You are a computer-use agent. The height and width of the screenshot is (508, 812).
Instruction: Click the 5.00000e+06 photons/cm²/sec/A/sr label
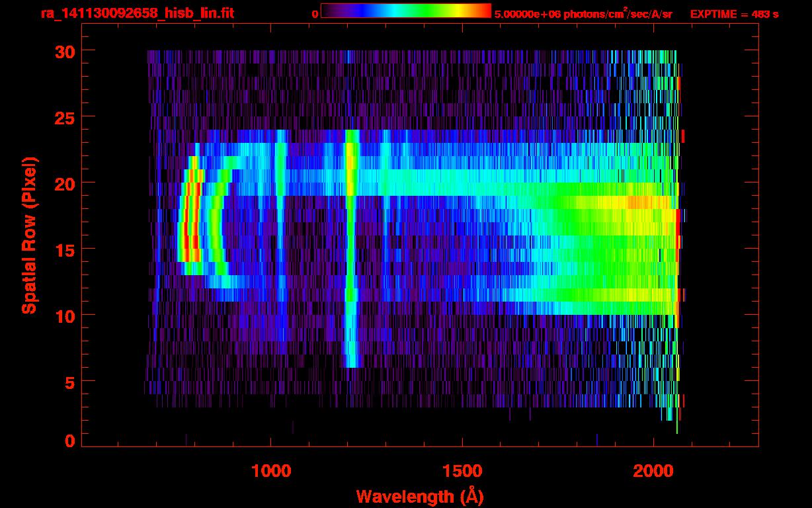(x=583, y=14)
